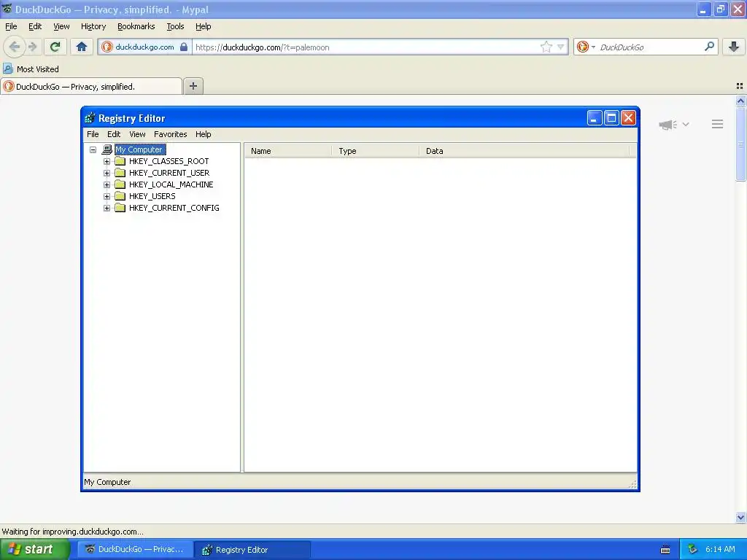The height and width of the screenshot is (560, 747).
Task: Open the tab groups grid icon
Action: coord(740,86)
